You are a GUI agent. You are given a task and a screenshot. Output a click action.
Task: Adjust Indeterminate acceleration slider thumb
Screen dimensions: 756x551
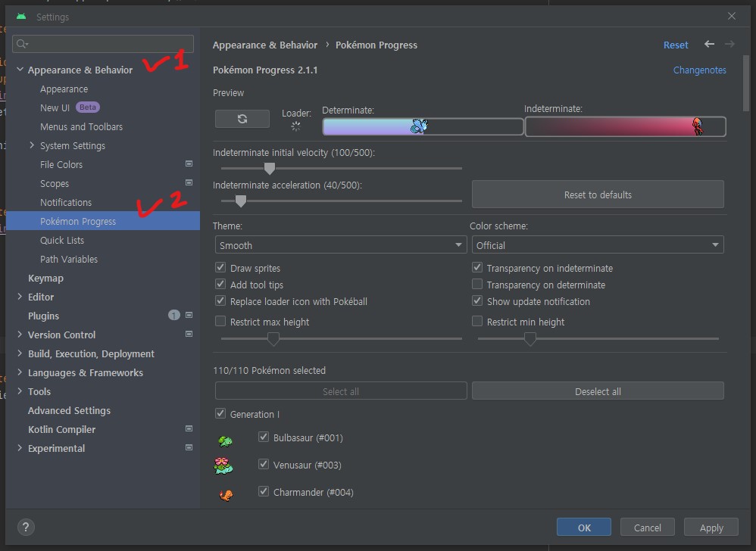pos(241,201)
